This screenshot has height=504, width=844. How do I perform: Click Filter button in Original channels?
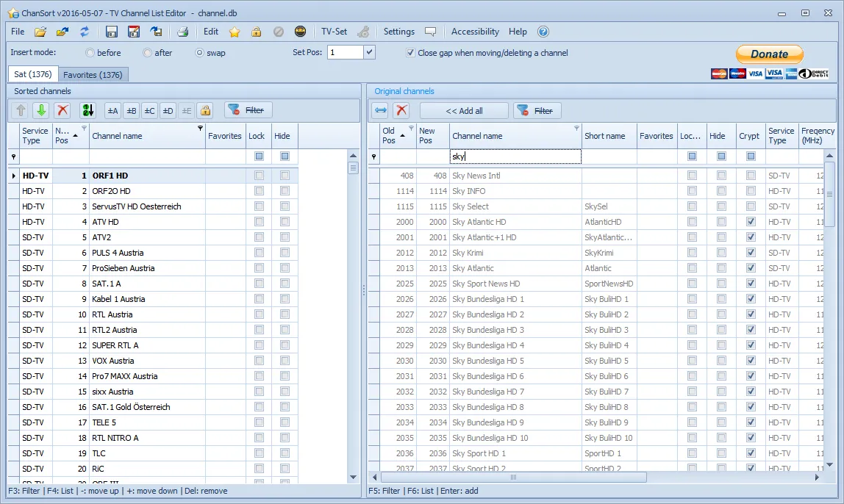pyautogui.click(x=537, y=111)
